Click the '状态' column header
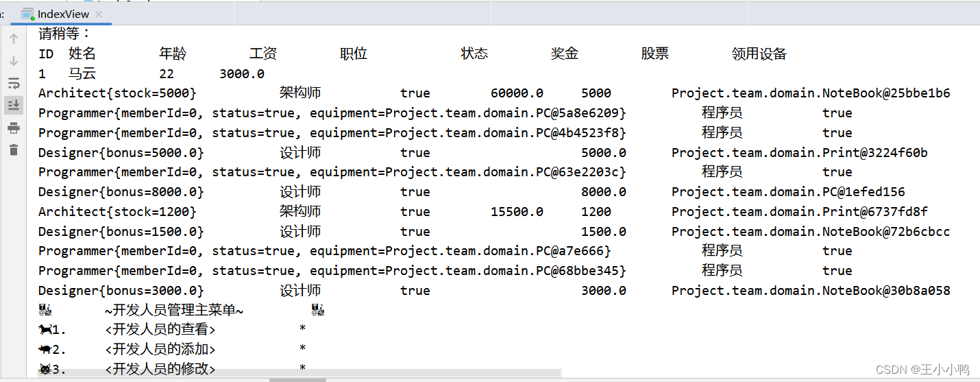 point(474,53)
